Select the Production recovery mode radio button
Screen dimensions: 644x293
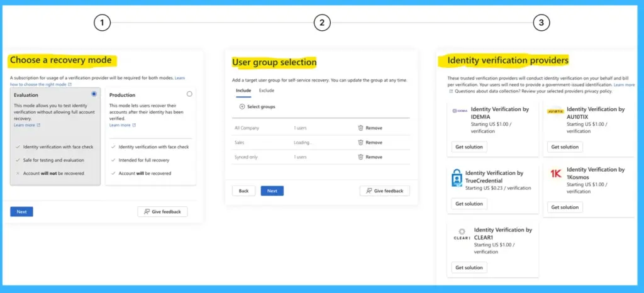click(189, 94)
